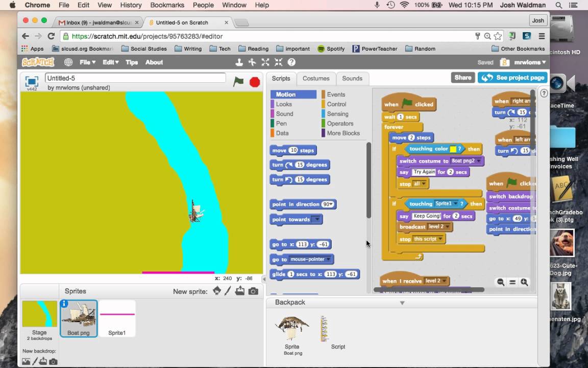This screenshot has height=368, width=588.
Task: Edit the project title Untitled-5 field
Action: [135, 78]
